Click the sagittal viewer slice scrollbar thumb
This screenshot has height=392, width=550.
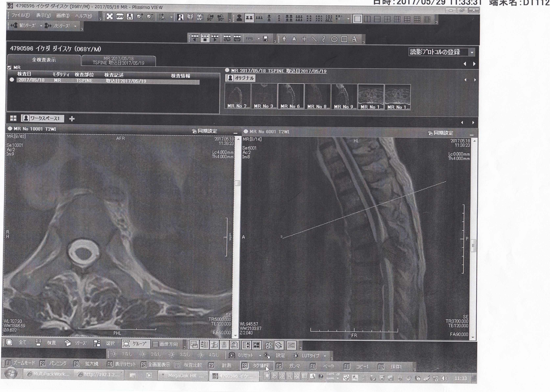(474, 246)
